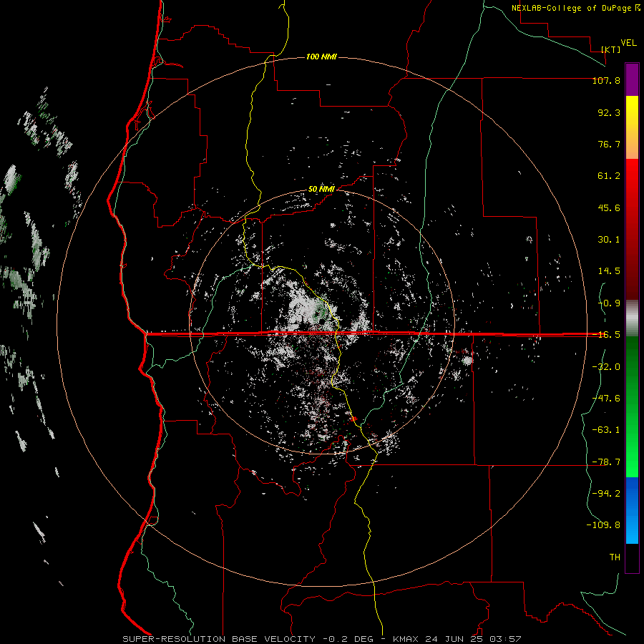This screenshot has height=644, width=644.
Task: Click the TH legend label
Action: click(615, 557)
